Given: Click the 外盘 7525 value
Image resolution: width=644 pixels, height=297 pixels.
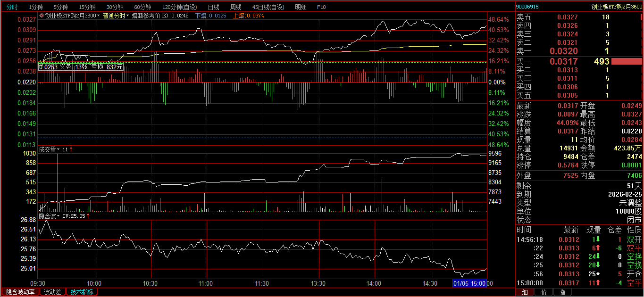Looking at the screenshot, I should 570,175.
